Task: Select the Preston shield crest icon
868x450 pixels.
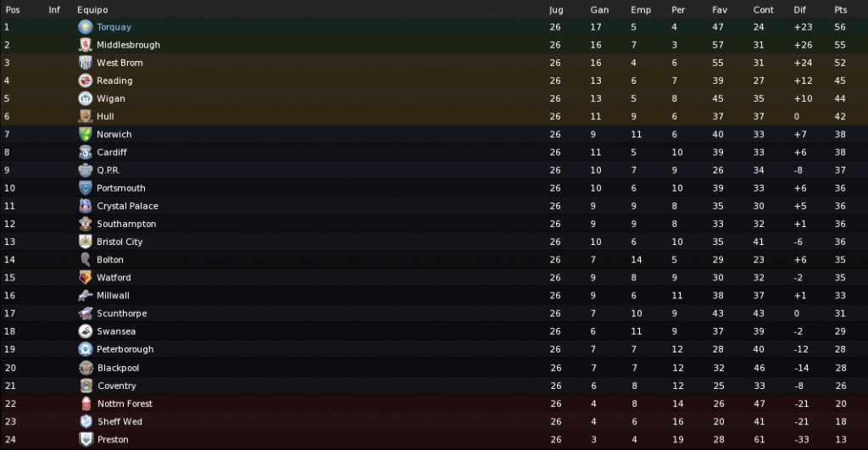Action: point(86,440)
